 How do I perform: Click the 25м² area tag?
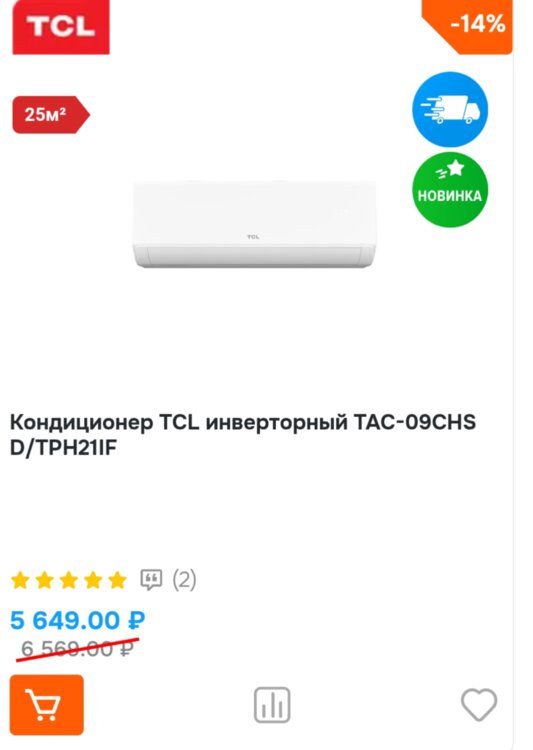pyautogui.click(x=51, y=114)
